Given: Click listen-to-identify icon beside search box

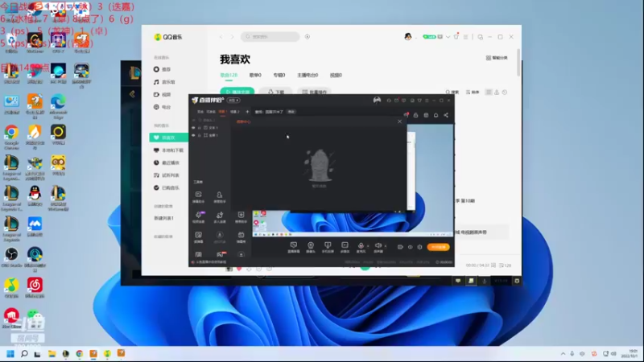Looking at the screenshot, I should pyautogui.click(x=308, y=36).
